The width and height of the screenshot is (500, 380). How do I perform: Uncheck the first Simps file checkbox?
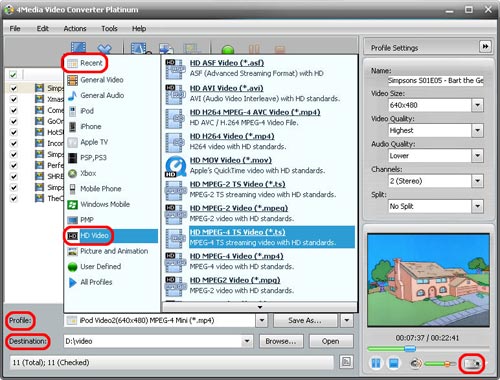(x=13, y=88)
